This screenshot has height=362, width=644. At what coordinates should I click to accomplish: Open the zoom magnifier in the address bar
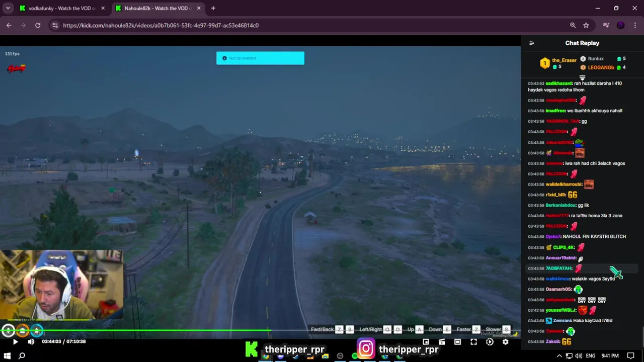coord(573,25)
